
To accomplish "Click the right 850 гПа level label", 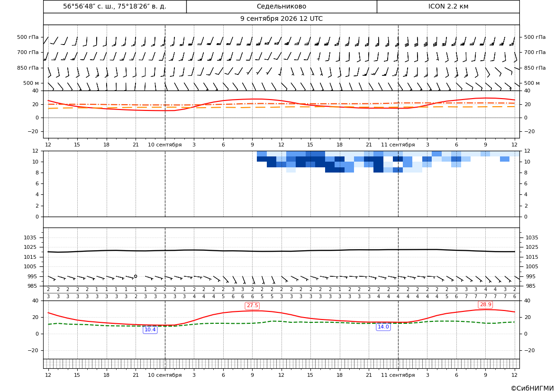I will (535, 68).
